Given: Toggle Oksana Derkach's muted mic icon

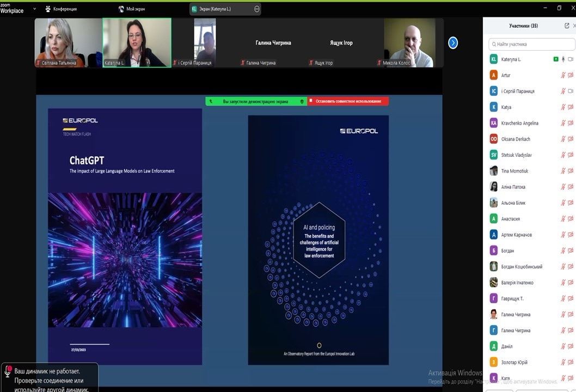Looking at the screenshot, I should click(563, 139).
